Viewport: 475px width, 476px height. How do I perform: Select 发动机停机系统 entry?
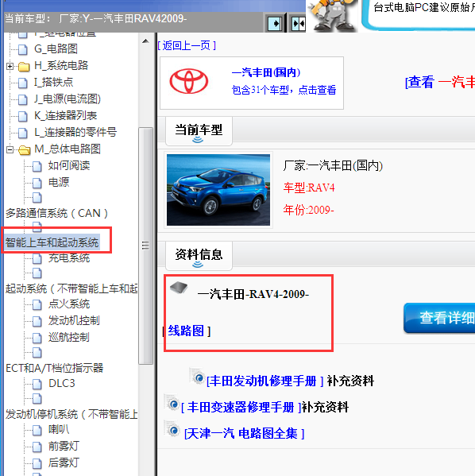(x=71, y=414)
